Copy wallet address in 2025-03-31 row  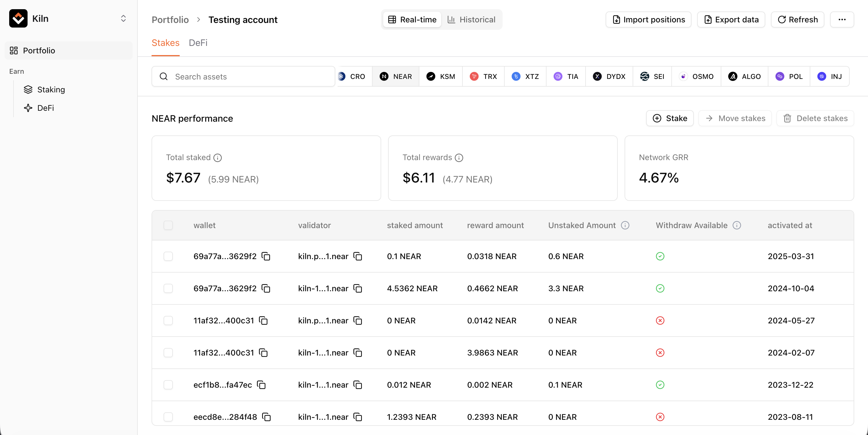[266, 257]
